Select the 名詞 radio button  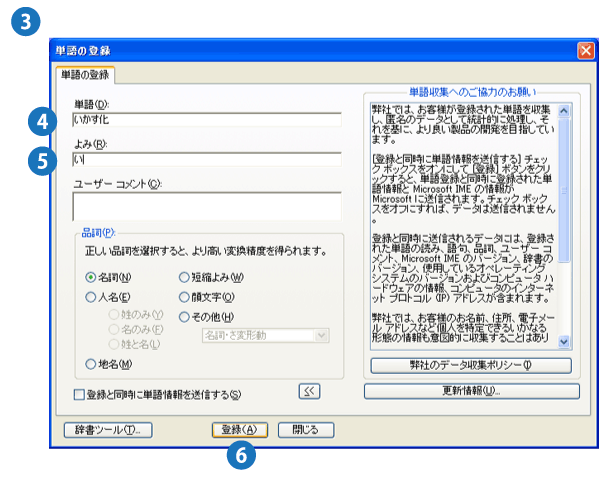point(91,277)
